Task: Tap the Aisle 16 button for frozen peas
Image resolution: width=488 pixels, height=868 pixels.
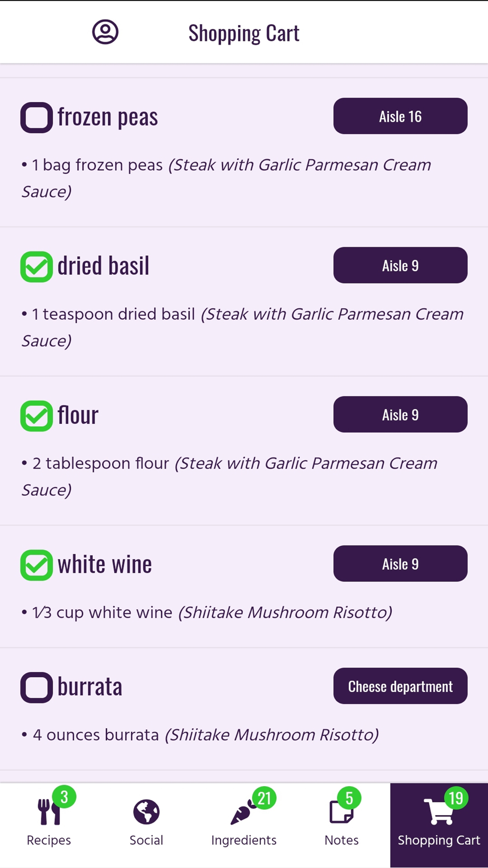Action: click(x=400, y=116)
